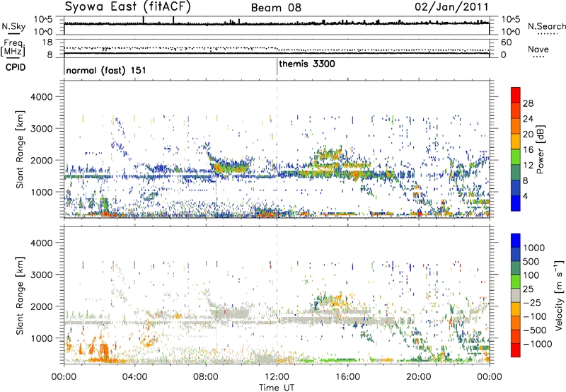Select the "12:00" time tick label
This screenshot has height=392, width=566.
tap(277, 377)
